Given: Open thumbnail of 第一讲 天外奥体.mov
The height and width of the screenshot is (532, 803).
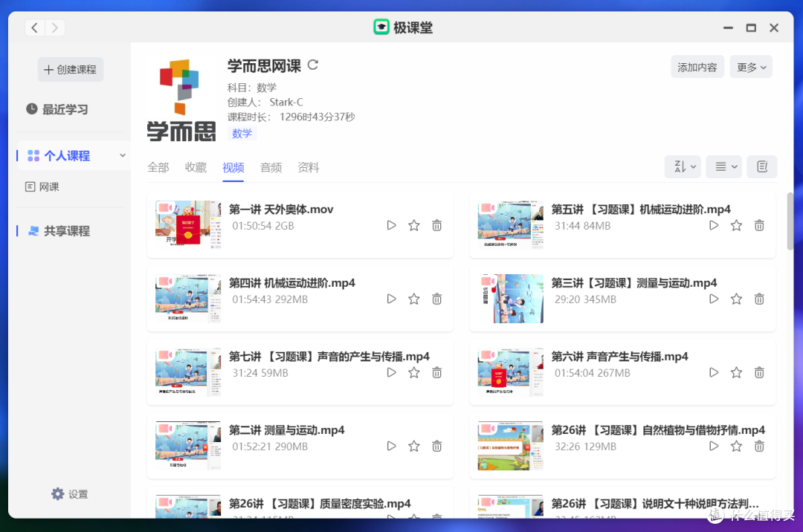Looking at the screenshot, I should coord(188,224).
